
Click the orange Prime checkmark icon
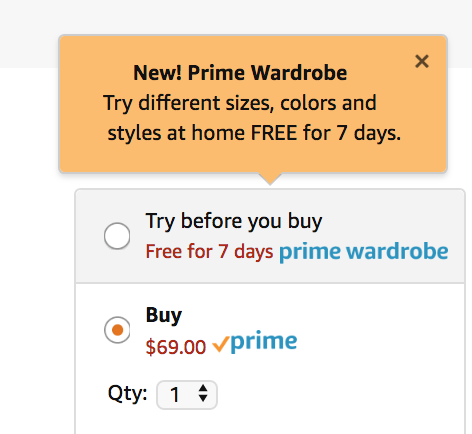tap(220, 344)
